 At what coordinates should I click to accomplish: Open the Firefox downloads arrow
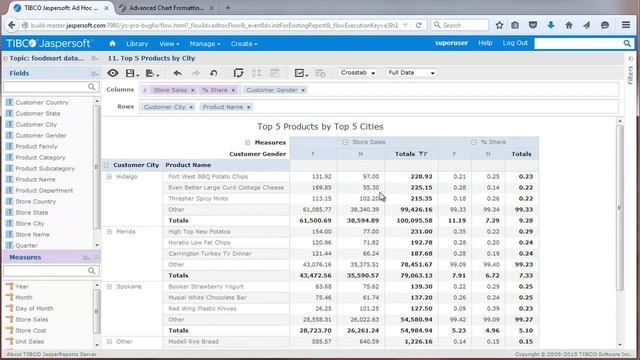pos(551,25)
